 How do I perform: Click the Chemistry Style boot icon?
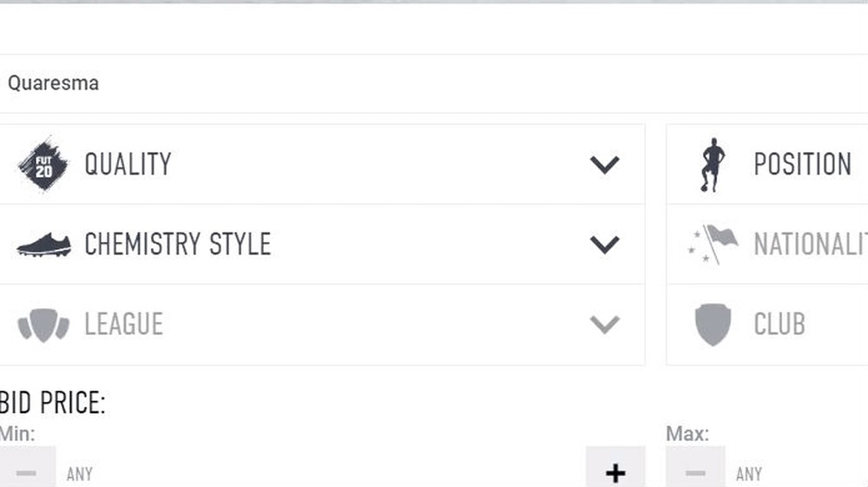43,245
